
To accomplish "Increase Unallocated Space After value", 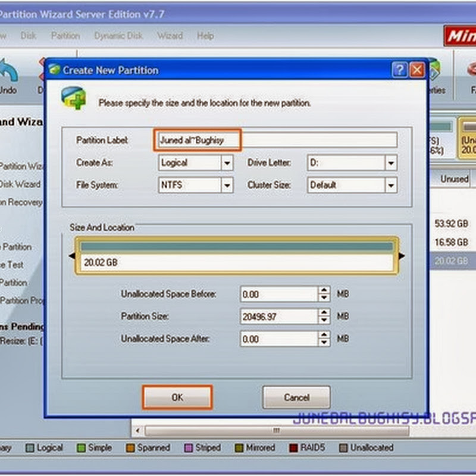I will [324, 335].
